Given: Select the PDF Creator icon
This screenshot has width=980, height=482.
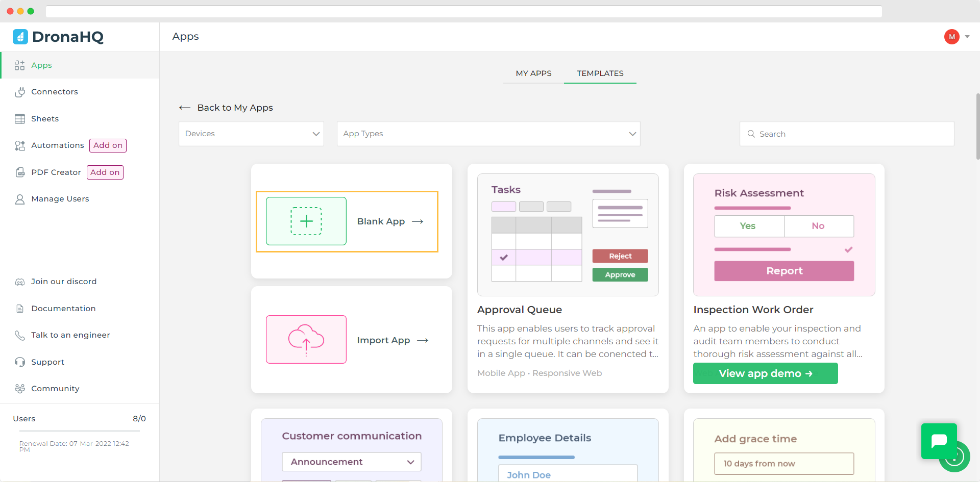Looking at the screenshot, I should [20, 172].
